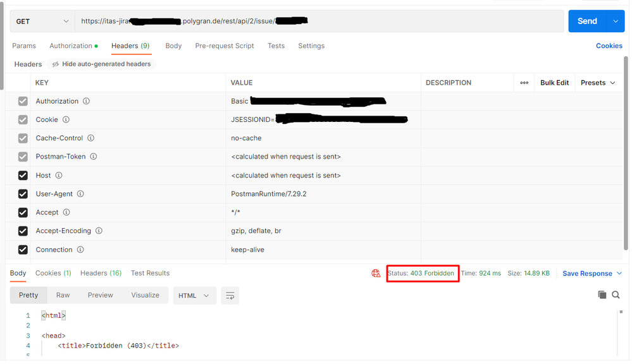Viewport: 632px width, 364px height.
Task: Open the Cookies link
Action: click(609, 46)
